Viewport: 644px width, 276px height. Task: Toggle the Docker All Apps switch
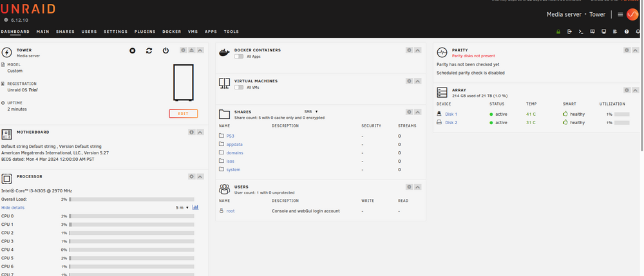tap(239, 57)
